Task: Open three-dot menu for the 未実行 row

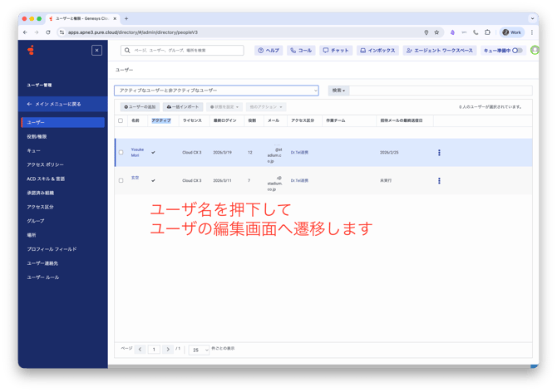Action: 439,181
